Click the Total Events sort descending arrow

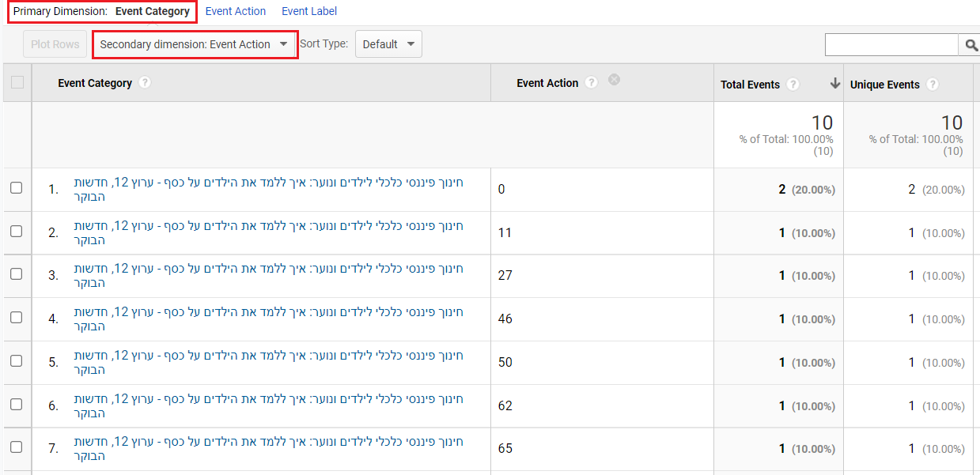click(834, 84)
